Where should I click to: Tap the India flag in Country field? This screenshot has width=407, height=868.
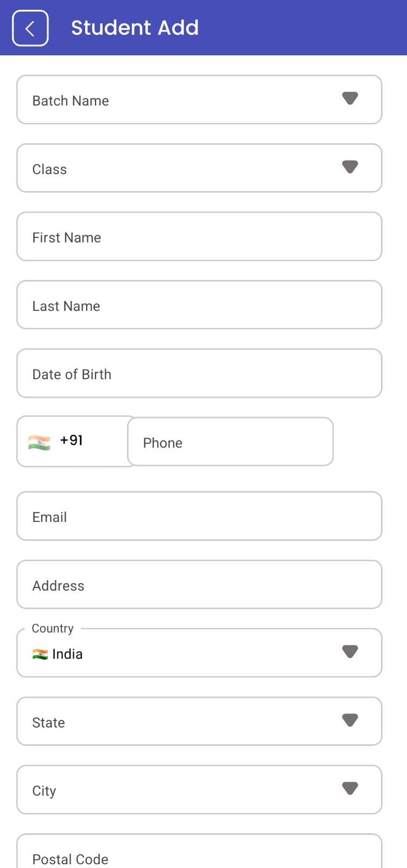coord(40,654)
